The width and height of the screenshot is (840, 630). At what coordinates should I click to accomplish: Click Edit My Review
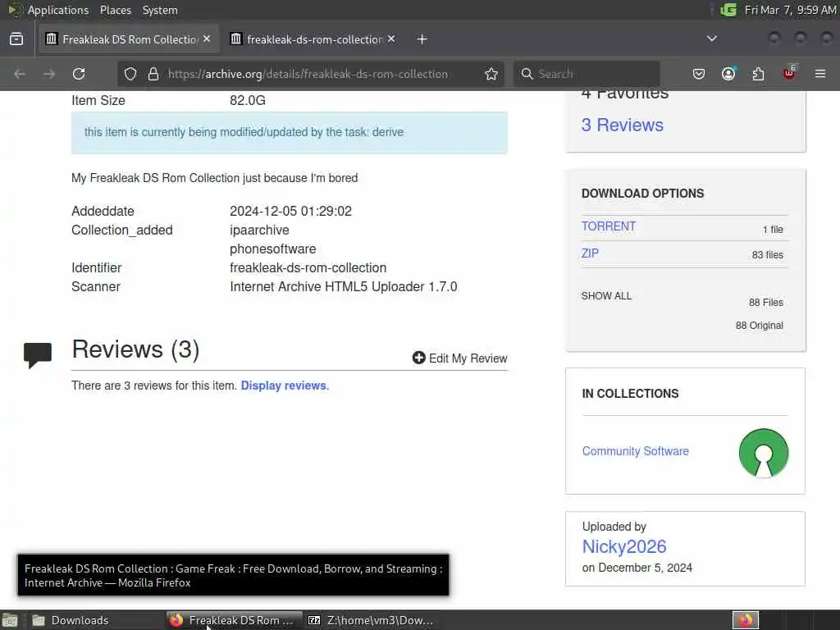point(468,358)
